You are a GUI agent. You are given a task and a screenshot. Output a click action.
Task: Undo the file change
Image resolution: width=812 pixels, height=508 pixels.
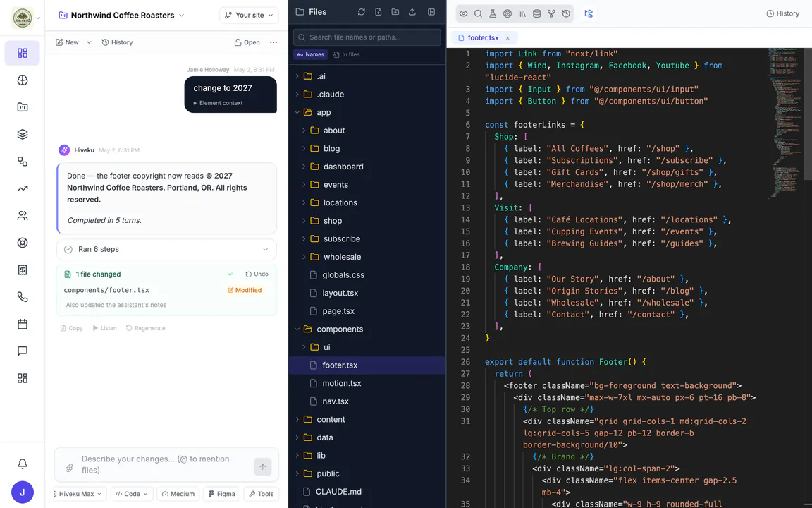tap(257, 274)
